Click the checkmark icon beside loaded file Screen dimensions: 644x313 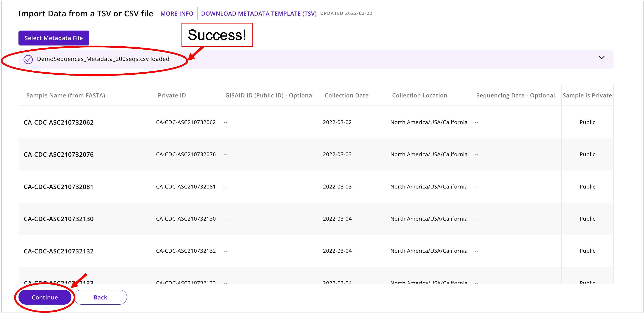(28, 59)
